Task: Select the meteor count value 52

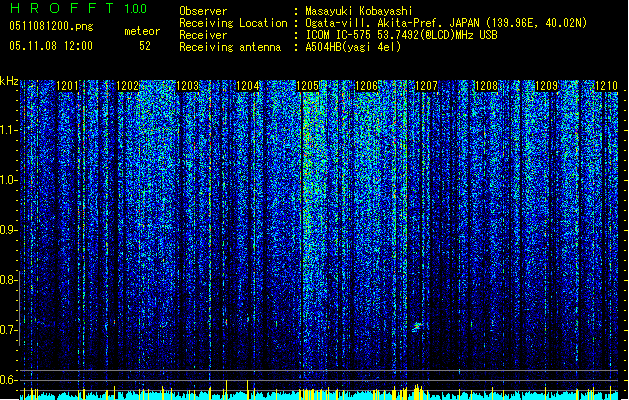Action: (145, 46)
